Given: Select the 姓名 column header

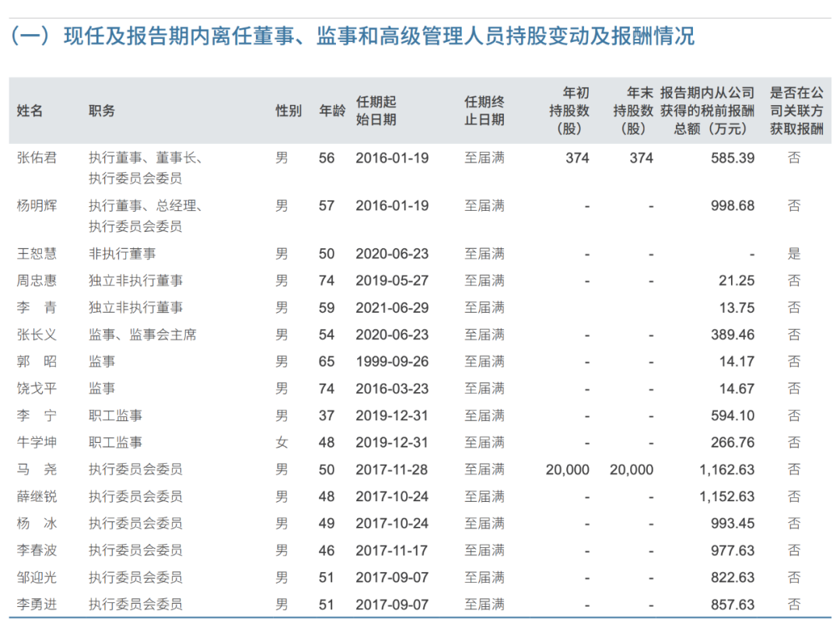Looking at the screenshot, I should pyautogui.click(x=30, y=111).
